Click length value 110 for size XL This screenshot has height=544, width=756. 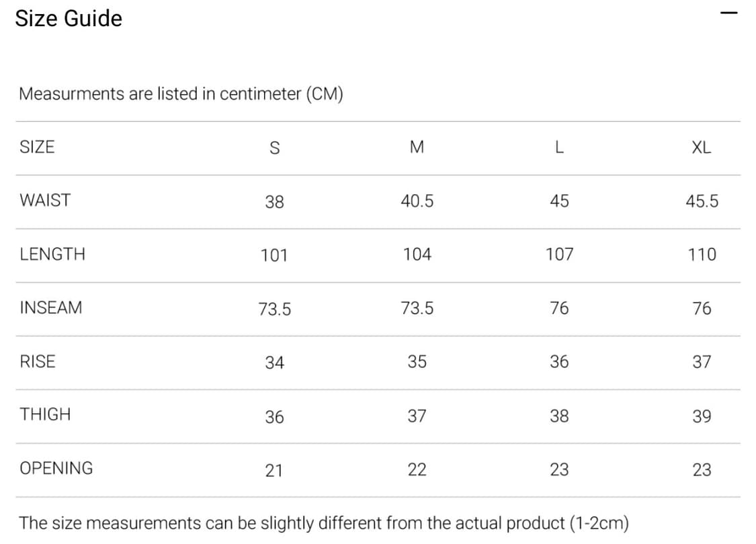(x=702, y=255)
